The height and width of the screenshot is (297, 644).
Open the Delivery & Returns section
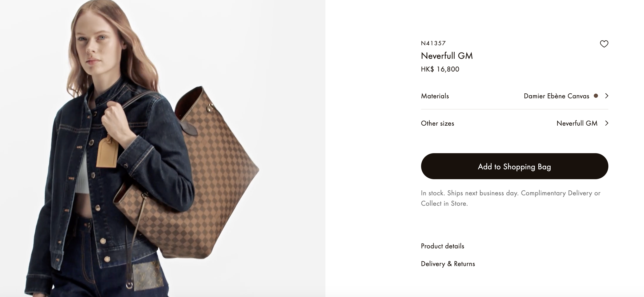448,264
